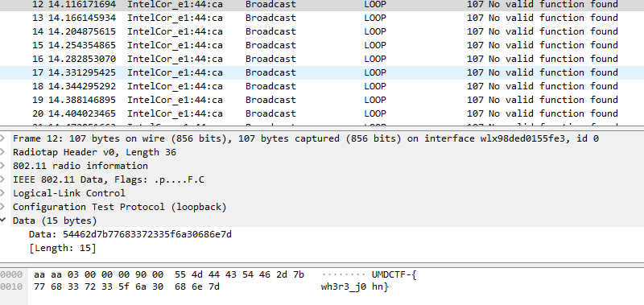Click Broadcast destination in packet 19
The image size is (644, 305).
(x=270, y=100)
